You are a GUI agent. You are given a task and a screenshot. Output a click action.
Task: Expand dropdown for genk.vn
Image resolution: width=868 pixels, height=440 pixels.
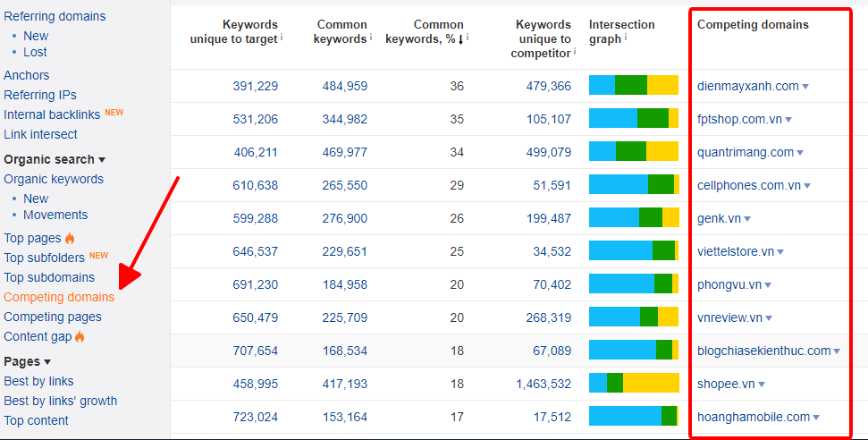point(747,219)
